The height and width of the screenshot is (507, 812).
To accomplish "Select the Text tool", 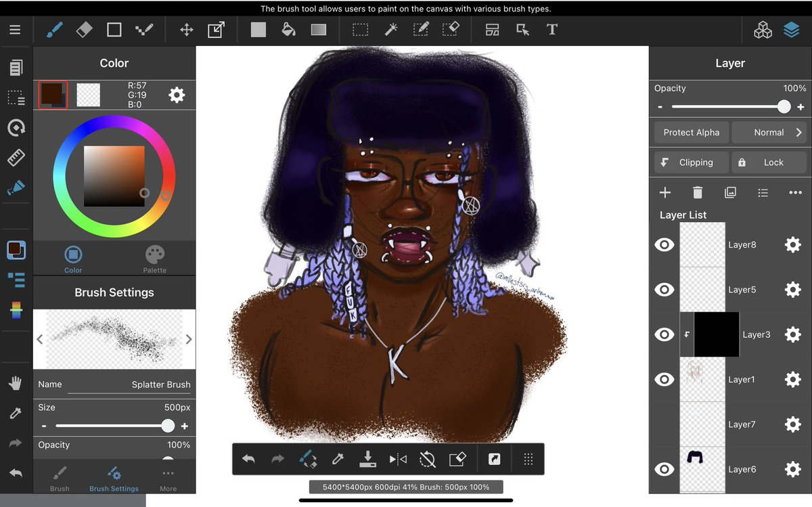I will tap(552, 30).
